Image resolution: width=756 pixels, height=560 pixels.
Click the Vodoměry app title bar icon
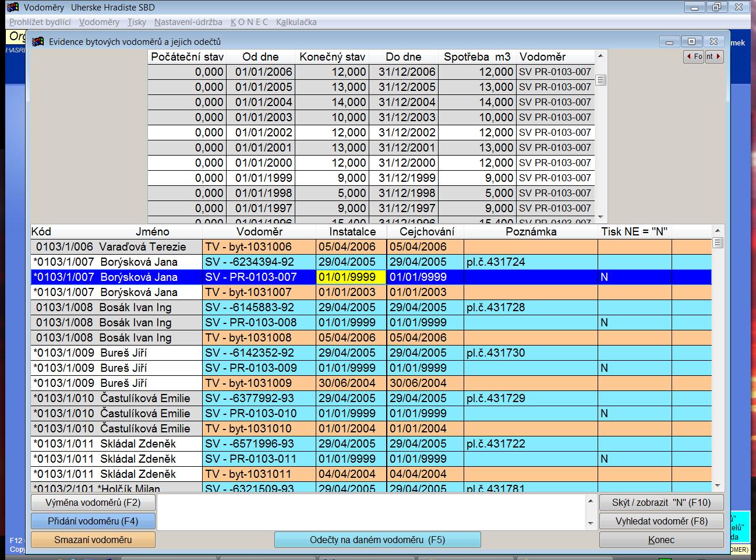coord(12,8)
